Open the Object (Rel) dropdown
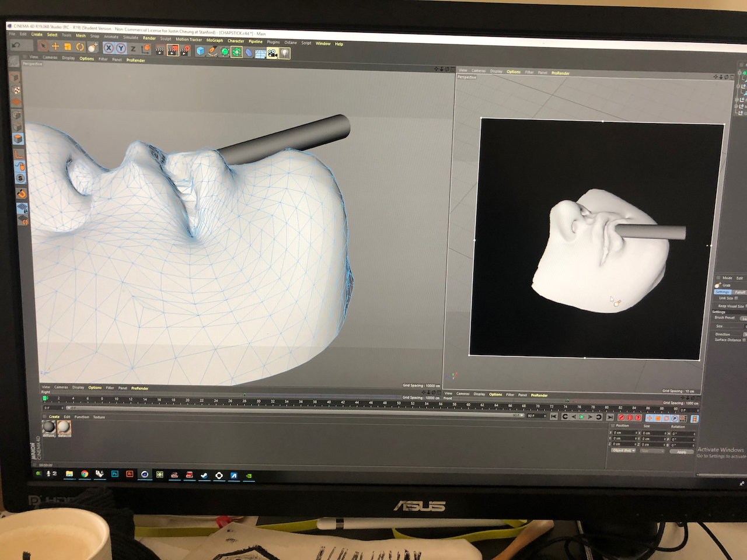747x560 pixels. (624, 450)
